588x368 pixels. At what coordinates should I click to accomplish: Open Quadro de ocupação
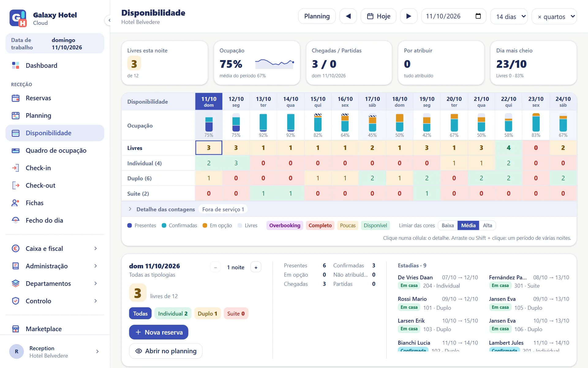coord(55,151)
